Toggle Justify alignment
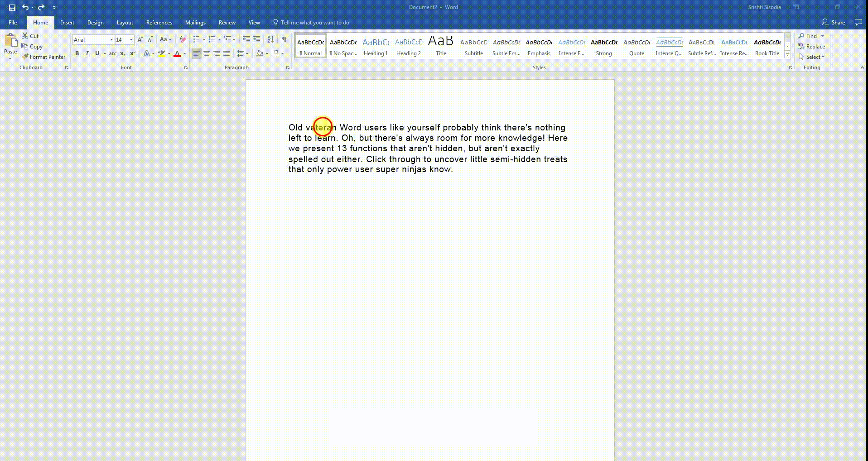Image resolution: width=868 pixels, height=461 pixels. 227,53
